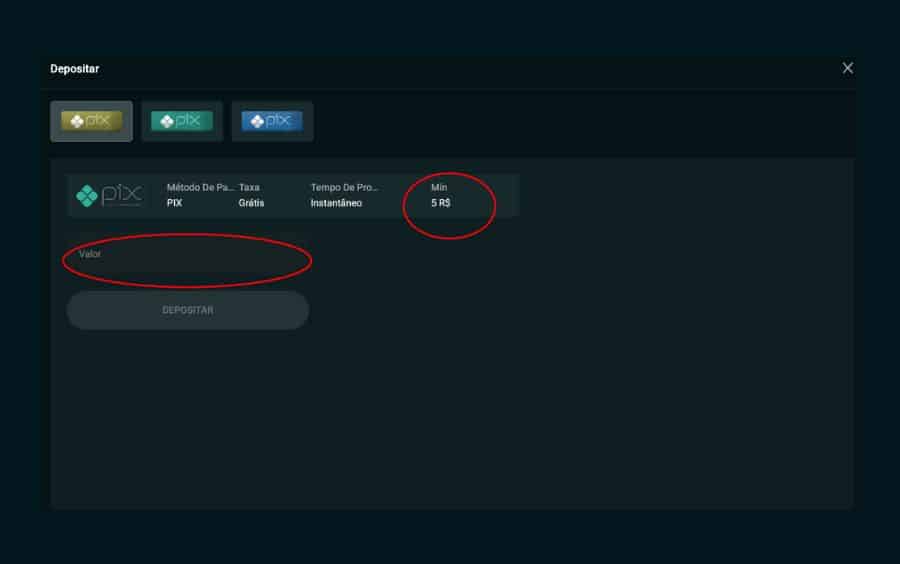Select the blue PIX payment option
900x564 pixels.
(273, 121)
